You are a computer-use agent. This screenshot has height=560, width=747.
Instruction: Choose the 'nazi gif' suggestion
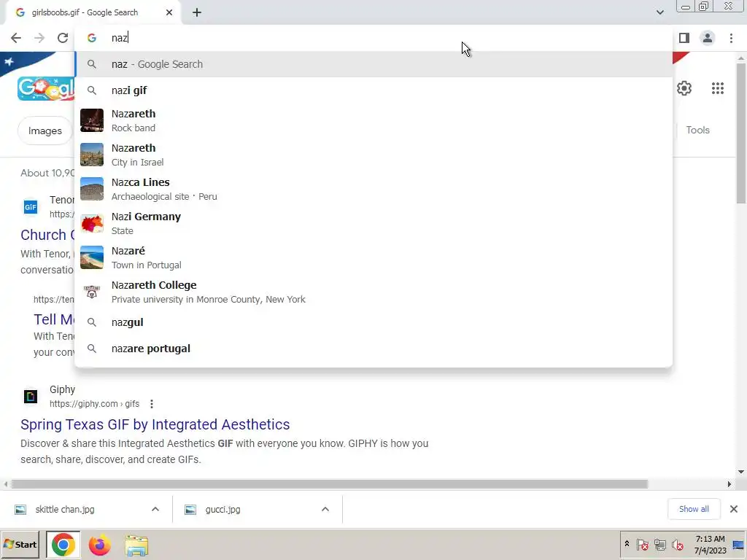(x=373, y=90)
